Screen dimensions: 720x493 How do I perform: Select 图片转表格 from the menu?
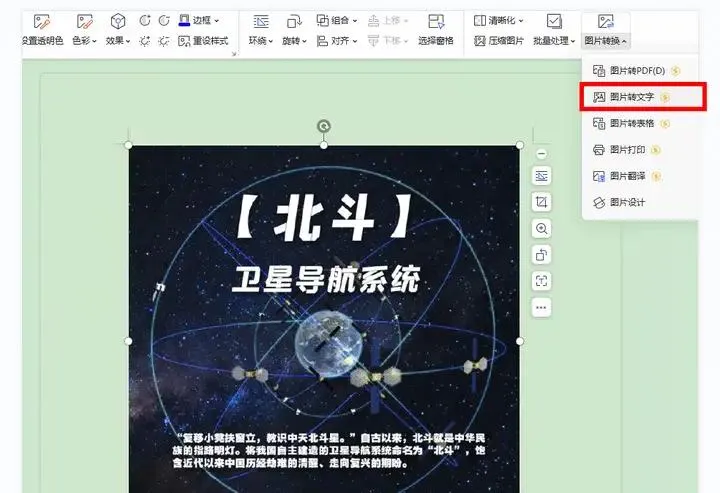(640, 123)
